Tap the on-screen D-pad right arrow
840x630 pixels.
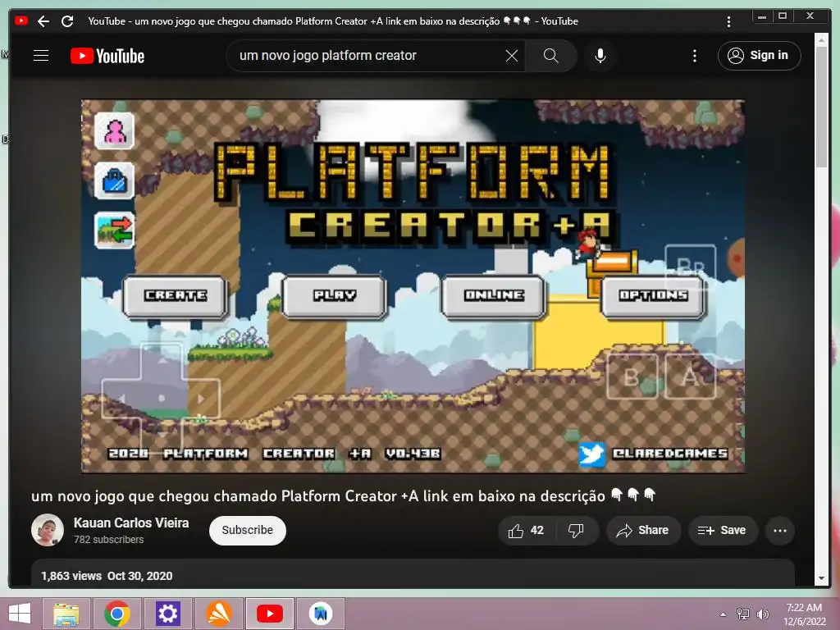click(201, 399)
